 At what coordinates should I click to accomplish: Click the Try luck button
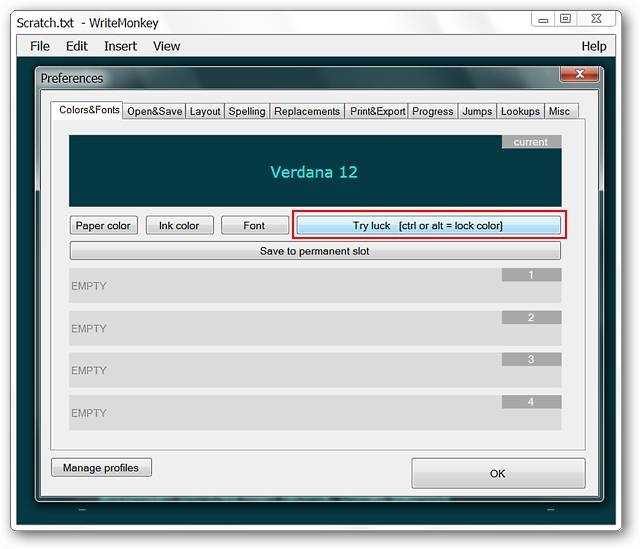click(428, 225)
